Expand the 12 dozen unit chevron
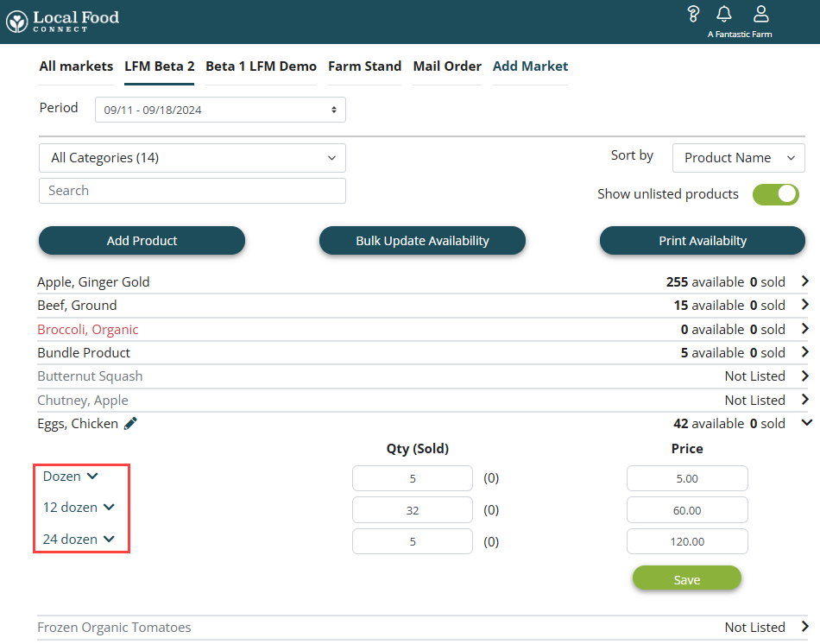 (x=109, y=508)
